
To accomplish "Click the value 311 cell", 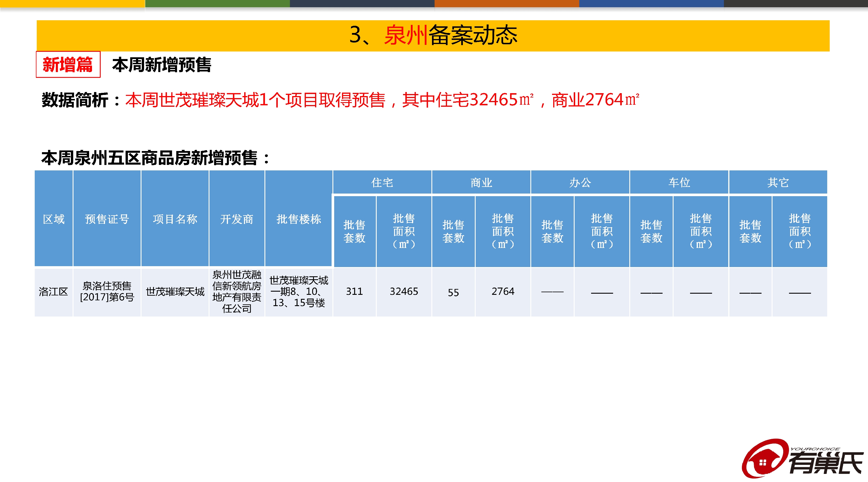I will tap(354, 292).
